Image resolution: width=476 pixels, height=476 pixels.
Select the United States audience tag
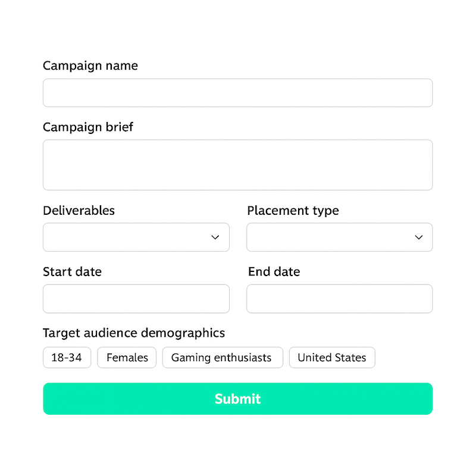pos(332,358)
